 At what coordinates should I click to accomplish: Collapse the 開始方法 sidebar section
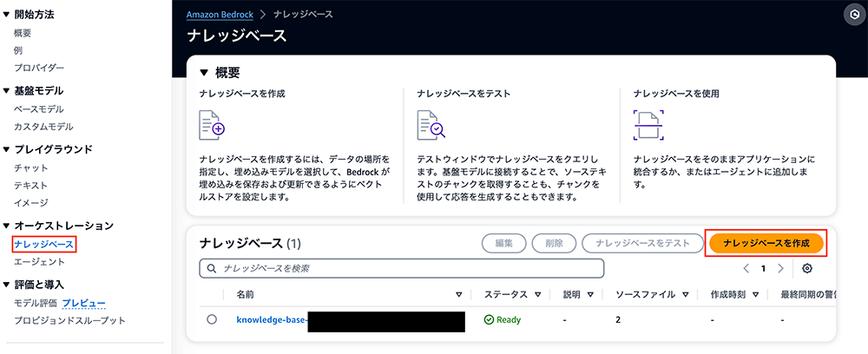click(x=7, y=15)
